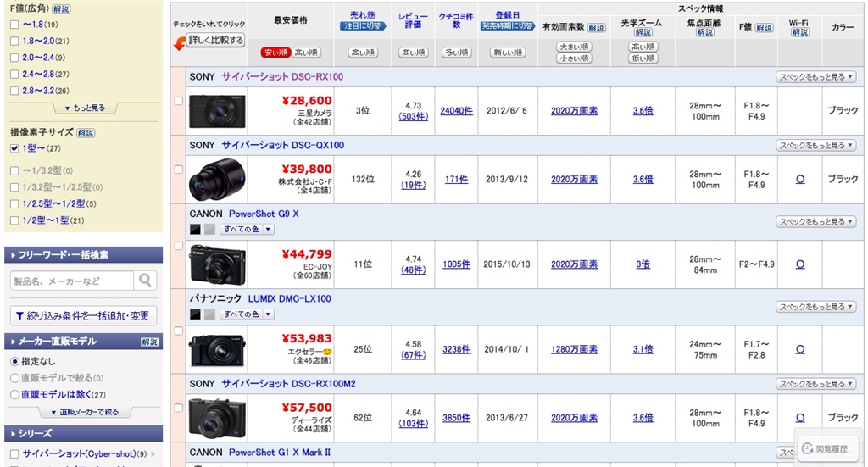Viewport: 868px width, 467px height.
Task: Sort レビュー評価 by 高い順
Action: pos(414,53)
